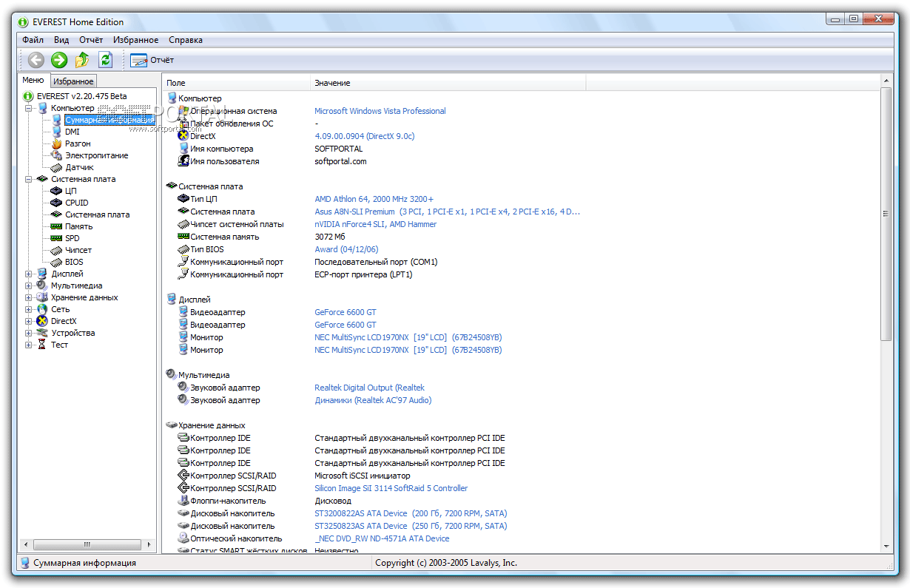Click the tree panel horizontal scrollbar thumb

(87, 544)
